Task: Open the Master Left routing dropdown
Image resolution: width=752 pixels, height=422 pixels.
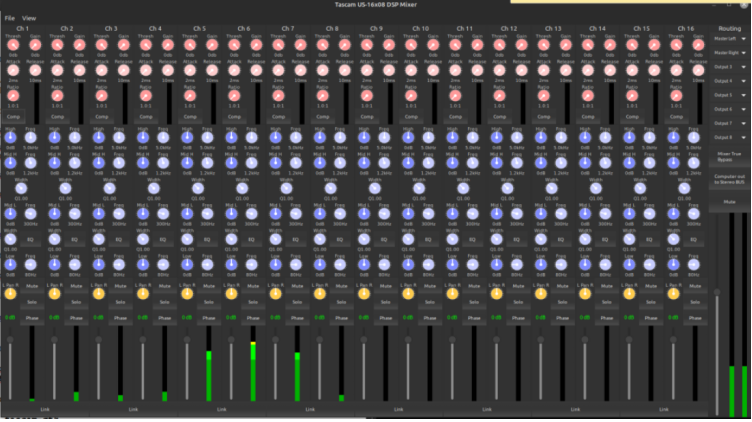Action: coord(729,39)
